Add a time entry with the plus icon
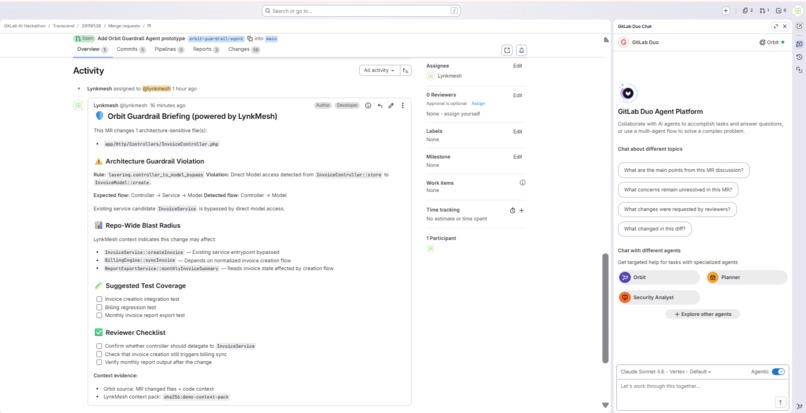 (522, 210)
